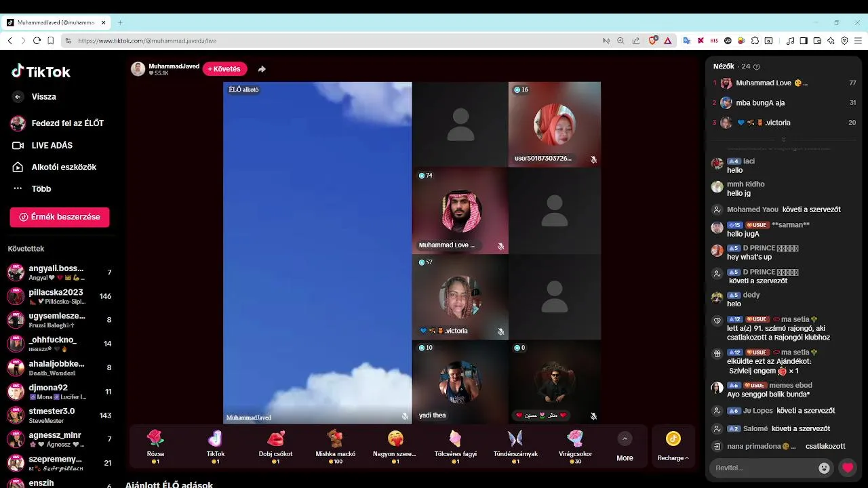Open the browser hamburger menu

coord(857,41)
